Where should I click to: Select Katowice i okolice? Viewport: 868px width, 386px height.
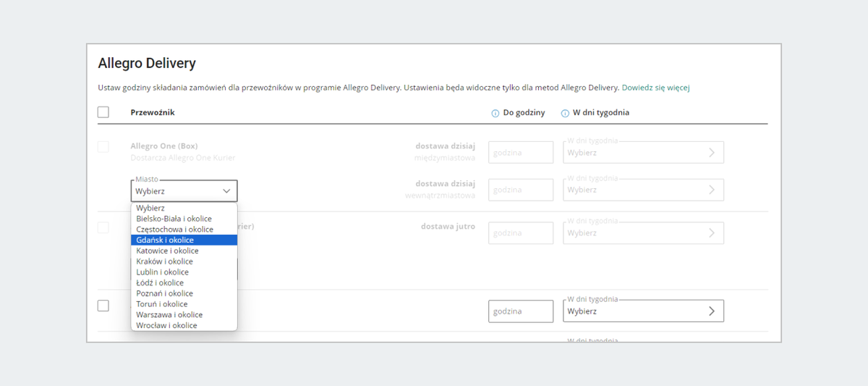tap(184, 251)
